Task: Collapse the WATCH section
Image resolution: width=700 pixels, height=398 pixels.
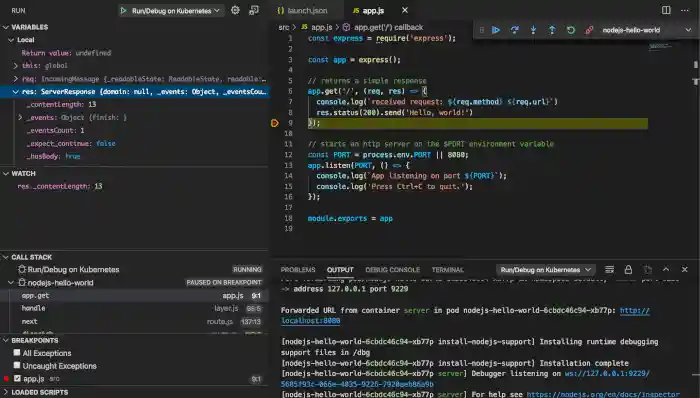Action: pyautogui.click(x=6, y=174)
